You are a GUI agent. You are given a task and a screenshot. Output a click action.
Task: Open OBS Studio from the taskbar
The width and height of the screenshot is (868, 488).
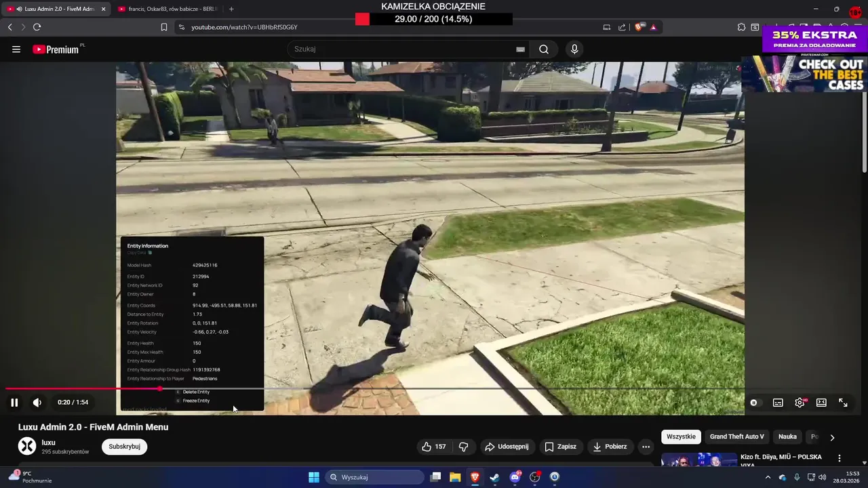point(535,477)
